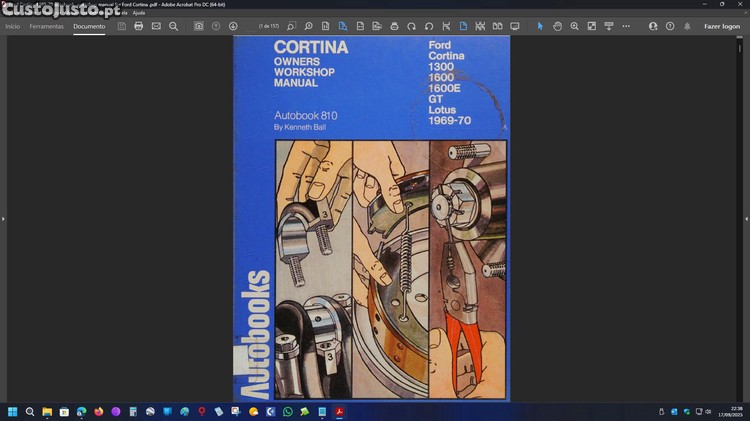This screenshot has width=750, height=421.
Task: Click the Fazer logon button
Action: click(721, 26)
